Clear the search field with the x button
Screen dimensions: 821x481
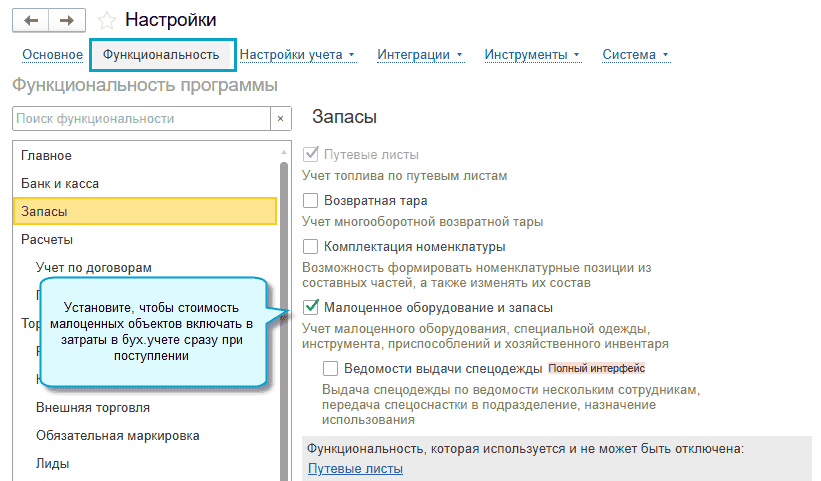click(x=281, y=119)
